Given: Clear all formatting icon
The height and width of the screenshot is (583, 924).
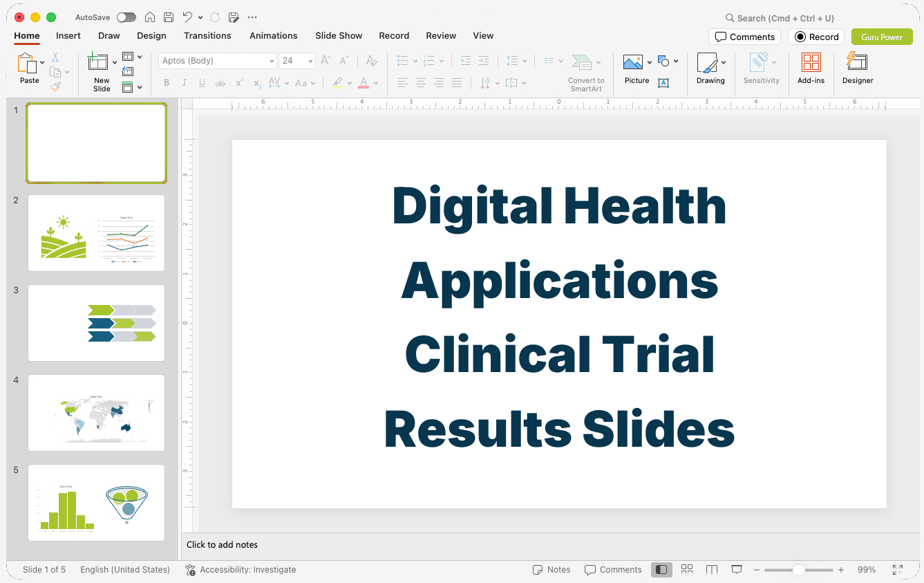Looking at the screenshot, I should click(x=371, y=61).
